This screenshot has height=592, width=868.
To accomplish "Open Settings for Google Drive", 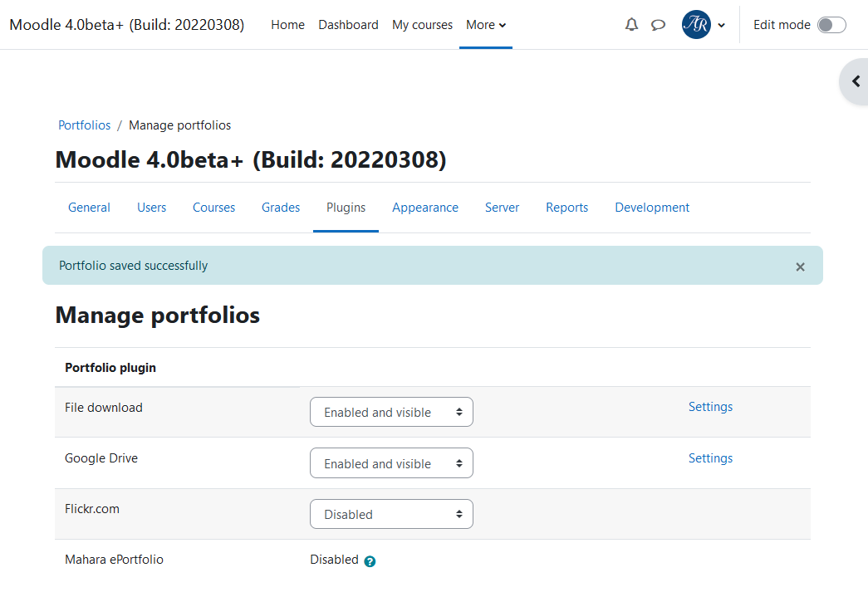I will (x=710, y=458).
